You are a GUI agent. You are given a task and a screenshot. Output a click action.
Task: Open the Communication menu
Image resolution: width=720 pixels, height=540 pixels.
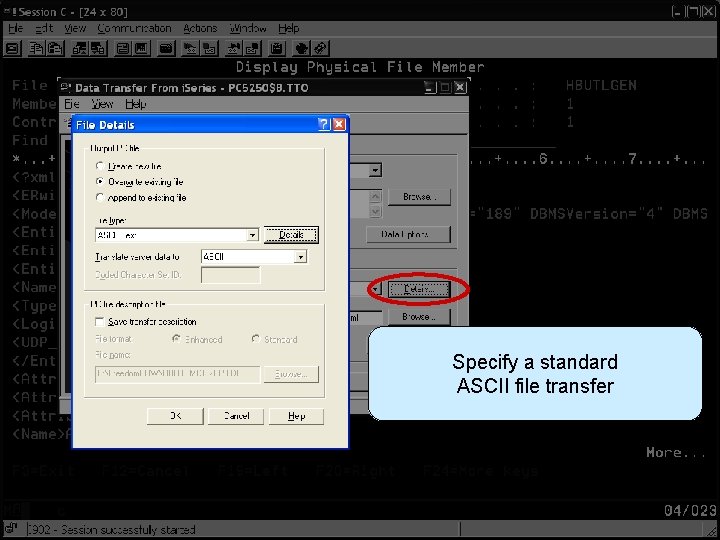click(x=134, y=28)
